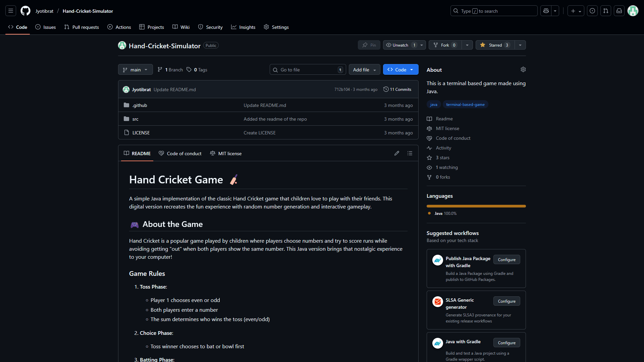Open About settings gear icon
This screenshot has width=644, height=362.
point(523,69)
